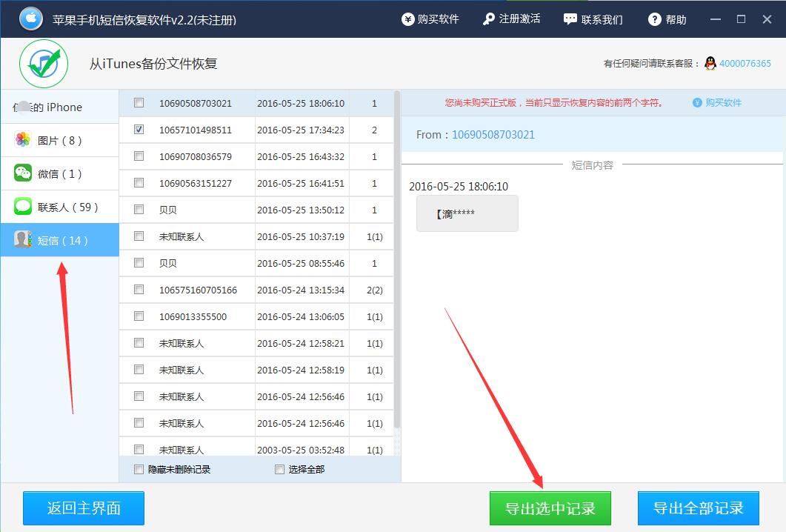Screen dimensions: 786x532
Task: Check the box for 1069013355500
Action: (139, 316)
